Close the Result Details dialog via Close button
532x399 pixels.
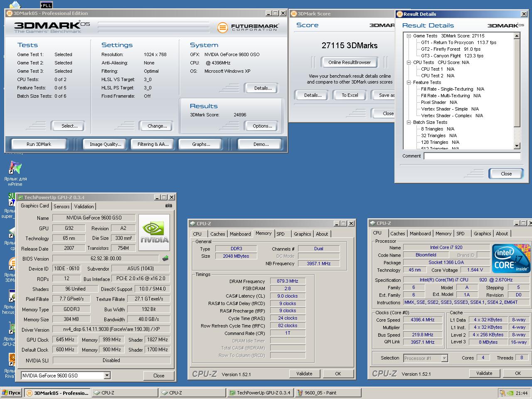coord(506,174)
